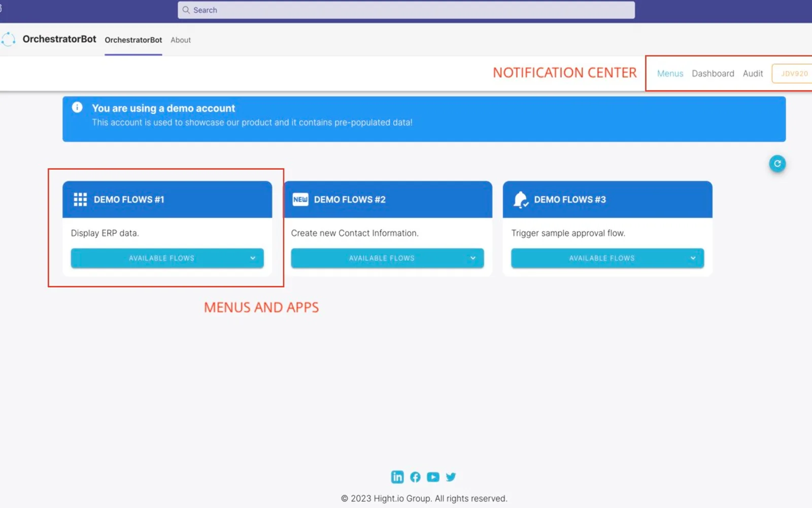
Task: Expand Available Flows under Demo Flows #1
Action: [167, 258]
